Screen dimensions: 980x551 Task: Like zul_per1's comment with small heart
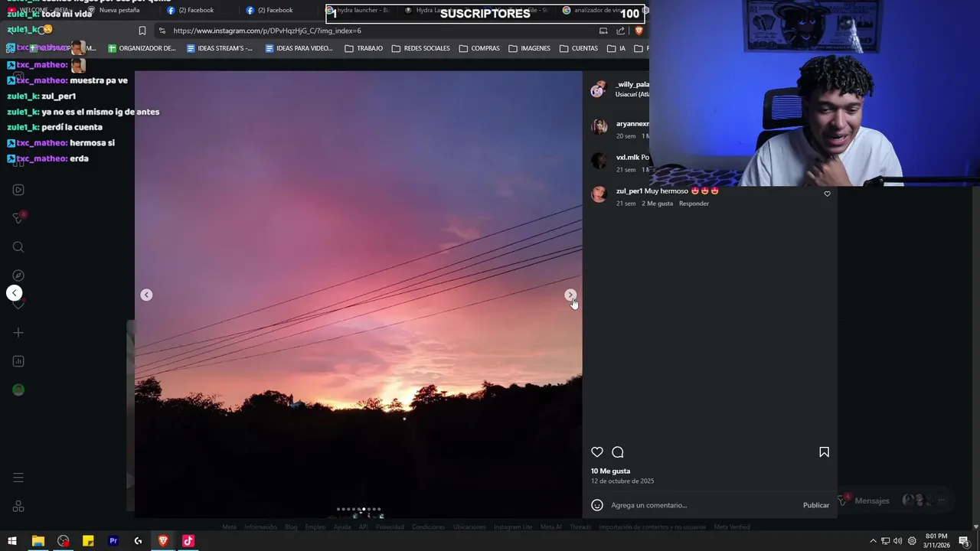pos(827,194)
